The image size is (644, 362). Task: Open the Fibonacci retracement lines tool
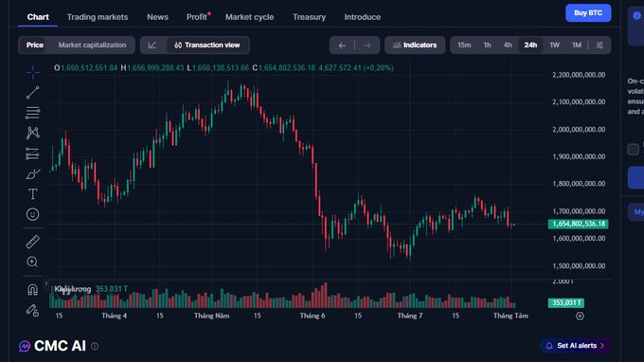(x=32, y=113)
